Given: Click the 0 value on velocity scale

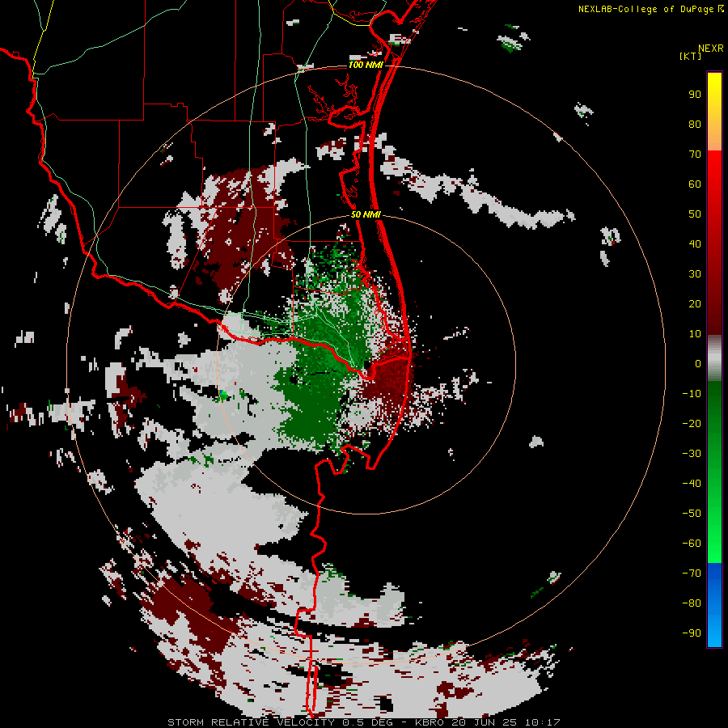Looking at the screenshot, I should pos(698,364).
